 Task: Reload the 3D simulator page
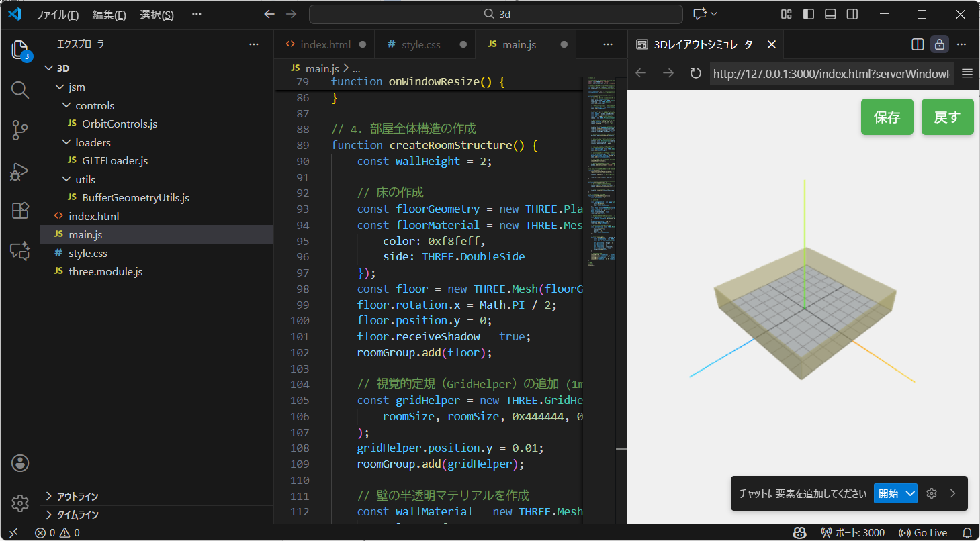(695, 74)
